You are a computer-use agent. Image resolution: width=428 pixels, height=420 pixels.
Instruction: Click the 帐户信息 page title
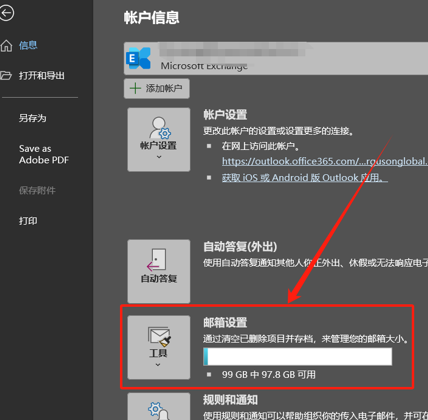[152, 17]
